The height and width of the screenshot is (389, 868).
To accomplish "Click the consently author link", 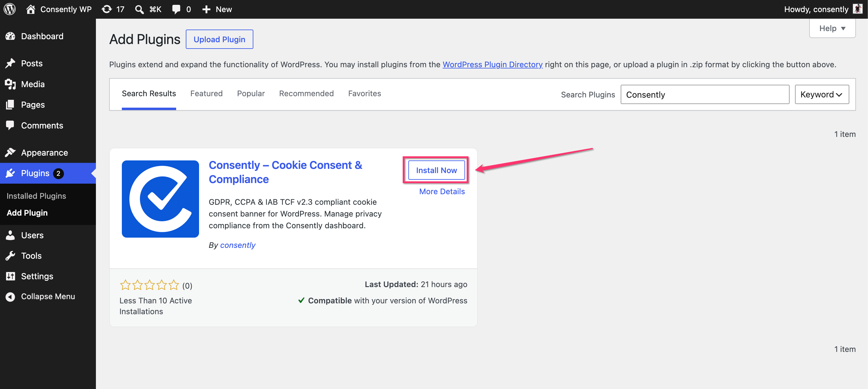I will pyautogui.click(x=238, y=245).
